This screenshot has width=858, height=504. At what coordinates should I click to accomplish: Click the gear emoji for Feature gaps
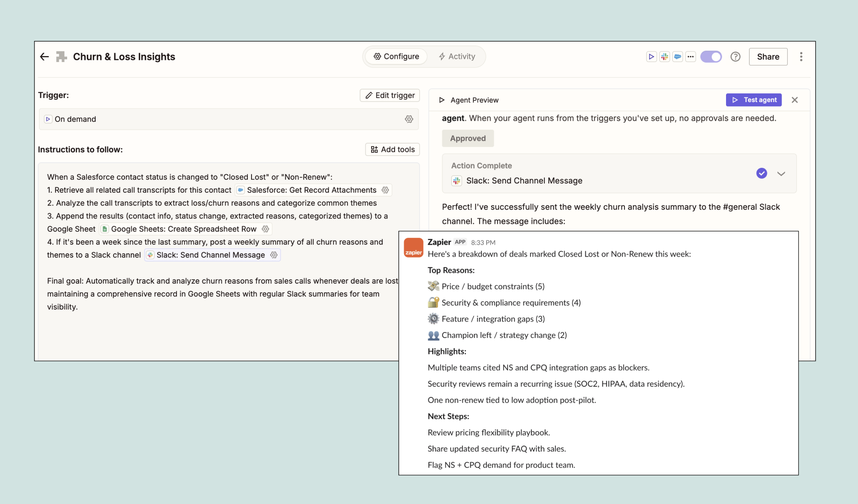pos(433,319)
